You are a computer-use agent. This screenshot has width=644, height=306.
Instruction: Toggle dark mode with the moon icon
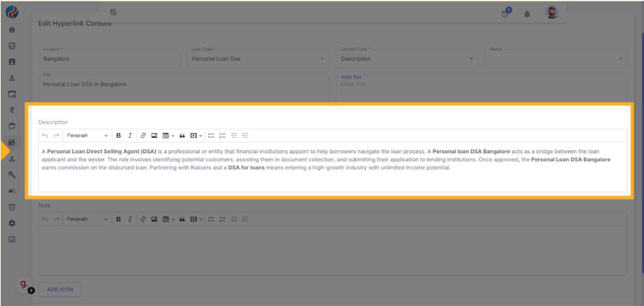(x=113, y=12)
